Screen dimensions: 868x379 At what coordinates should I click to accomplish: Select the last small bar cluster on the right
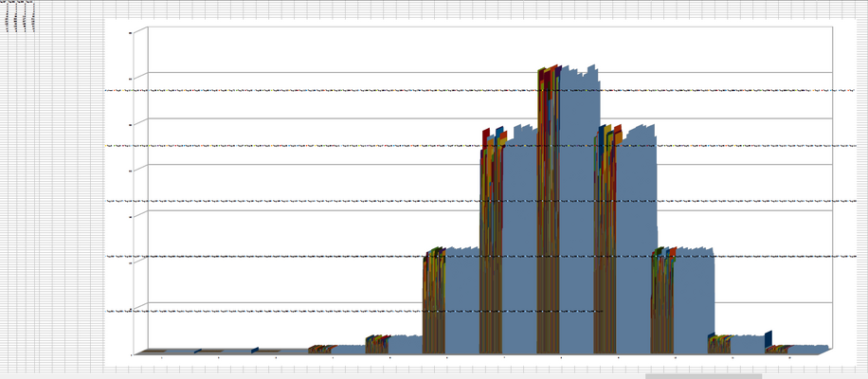click(797, 349)
